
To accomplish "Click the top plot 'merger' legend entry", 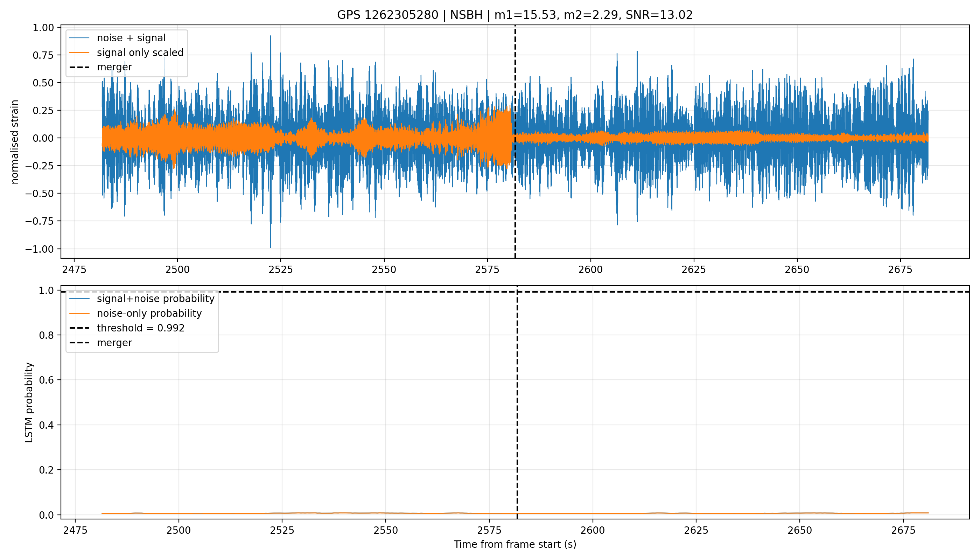I will pos(100,67).
